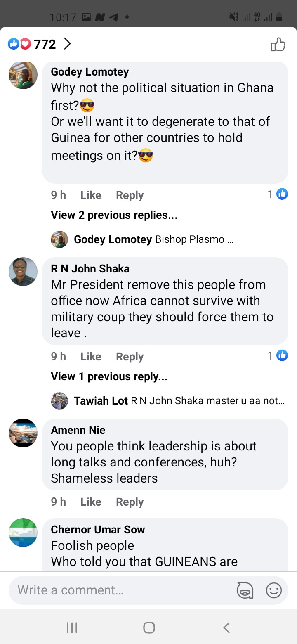
Task: Tap the like reaction icon on Godey Lomotey's comment
Action: pyautogui.click(x=282, y=194)
